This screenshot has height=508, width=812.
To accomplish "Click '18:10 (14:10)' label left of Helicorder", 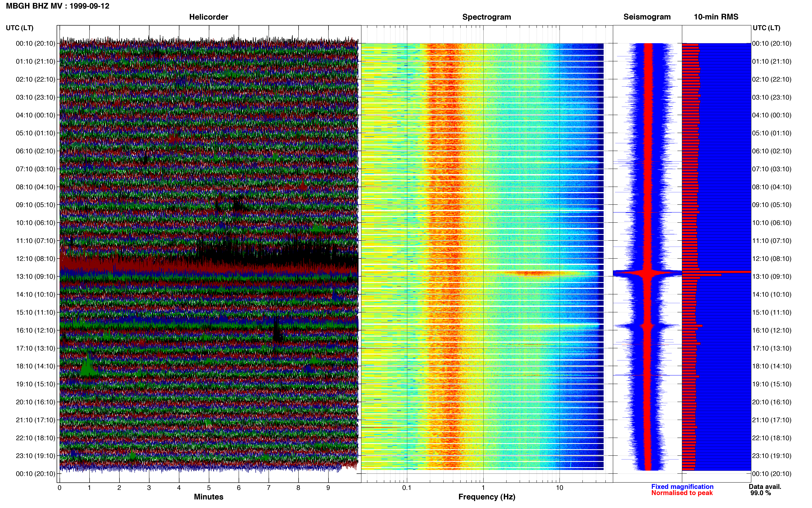I will (x=36, y=366).
